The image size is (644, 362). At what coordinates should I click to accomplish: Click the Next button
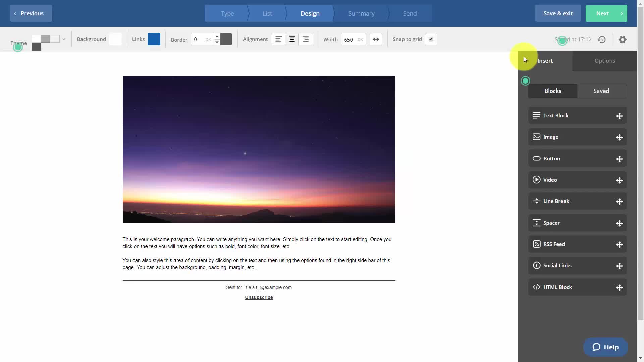606,13
